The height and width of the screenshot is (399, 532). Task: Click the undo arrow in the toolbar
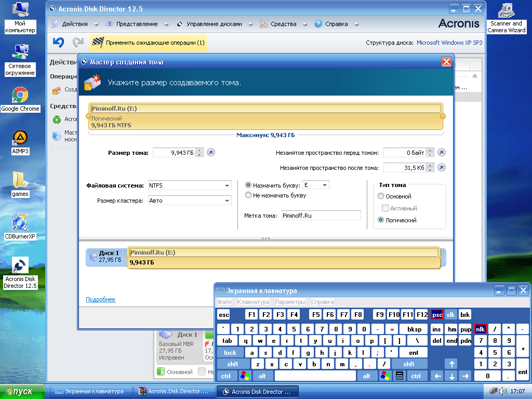pyautogui.click(x=58, y=43)
